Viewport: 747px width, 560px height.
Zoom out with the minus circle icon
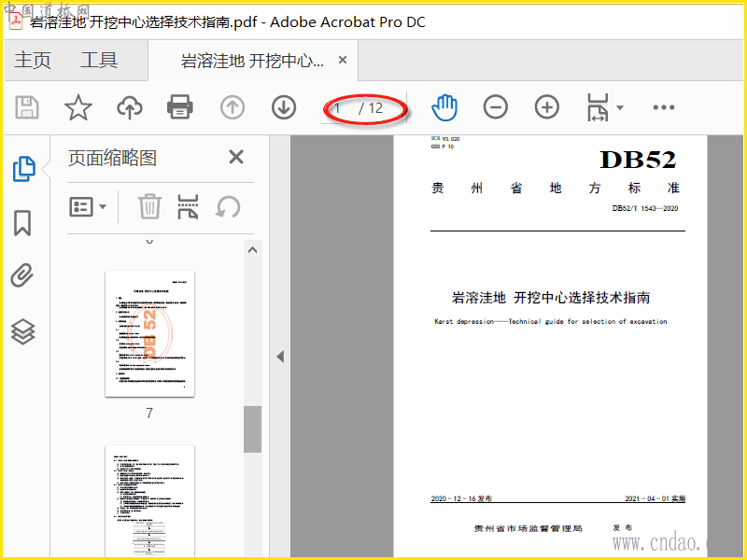click(x=496, y=107)
